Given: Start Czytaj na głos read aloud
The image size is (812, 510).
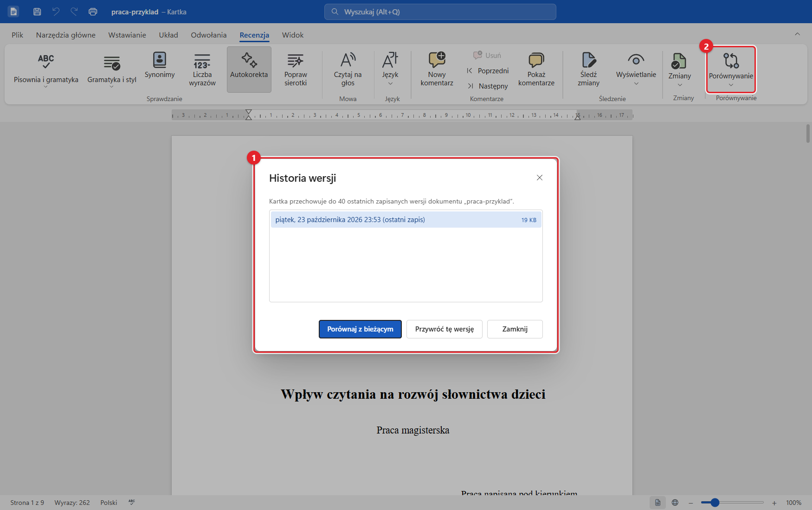Looking at the screenshot, I should coord(348,70).
